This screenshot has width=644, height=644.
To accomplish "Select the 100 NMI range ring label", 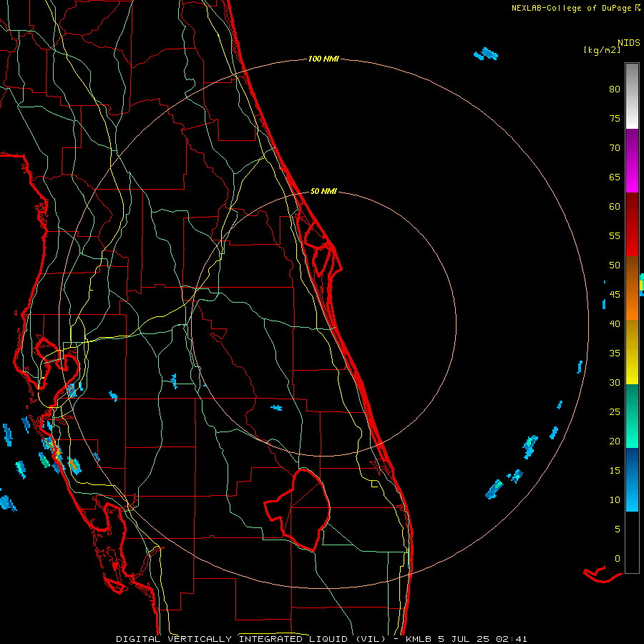I will point(323,59).
